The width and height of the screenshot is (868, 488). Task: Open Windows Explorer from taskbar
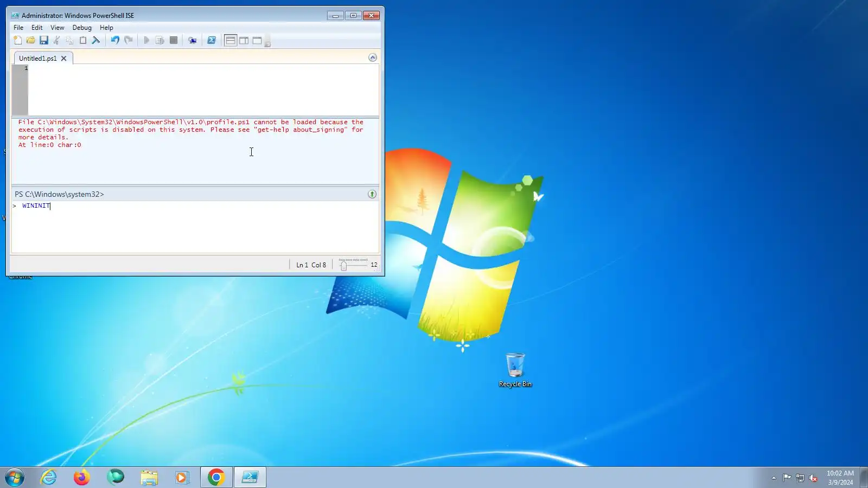pos(149,478)
